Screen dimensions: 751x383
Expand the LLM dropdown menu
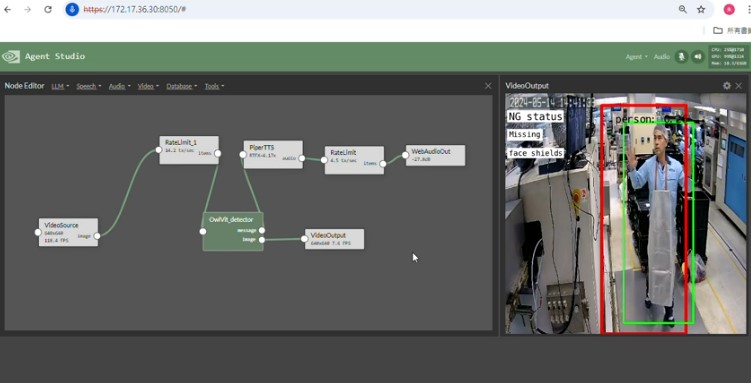click(x=60, y=86)
